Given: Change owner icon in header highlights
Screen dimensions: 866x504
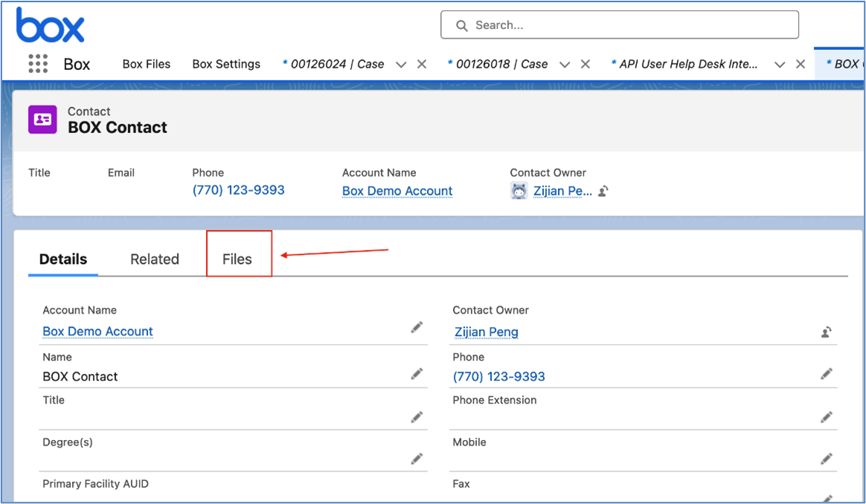Looking at the screenshot, I should point(603,191).
